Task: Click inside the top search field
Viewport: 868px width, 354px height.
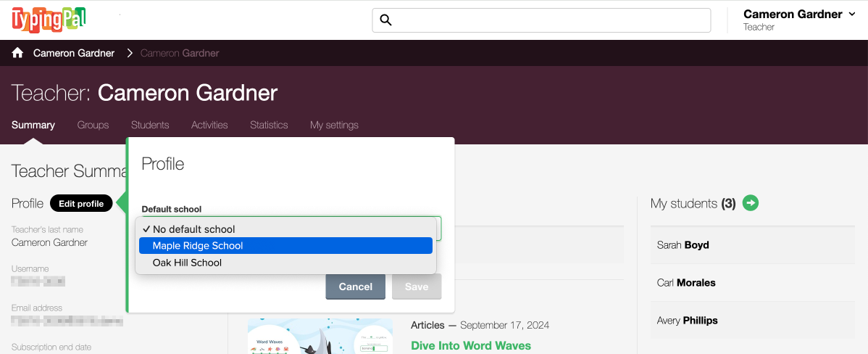Action: click(551, 20)
